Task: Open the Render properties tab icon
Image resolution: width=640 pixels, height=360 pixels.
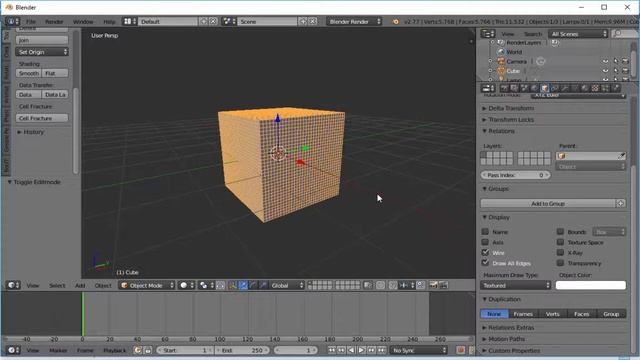Action: [504, 88]
